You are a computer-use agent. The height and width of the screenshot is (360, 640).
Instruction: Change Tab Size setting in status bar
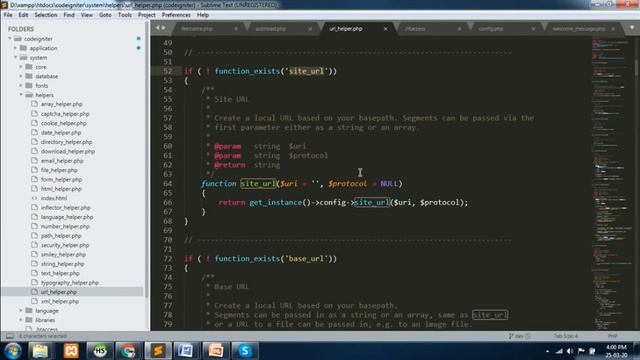click(x=565, y=336)
